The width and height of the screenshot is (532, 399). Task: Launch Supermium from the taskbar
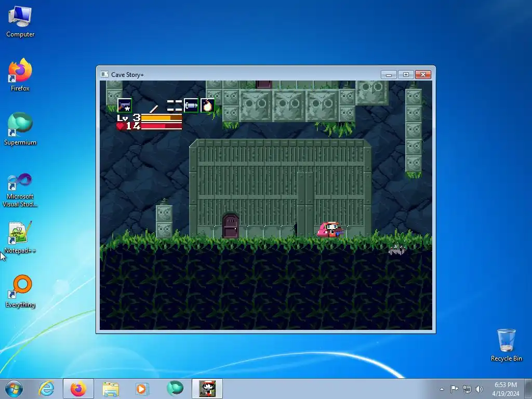(175, 389)
